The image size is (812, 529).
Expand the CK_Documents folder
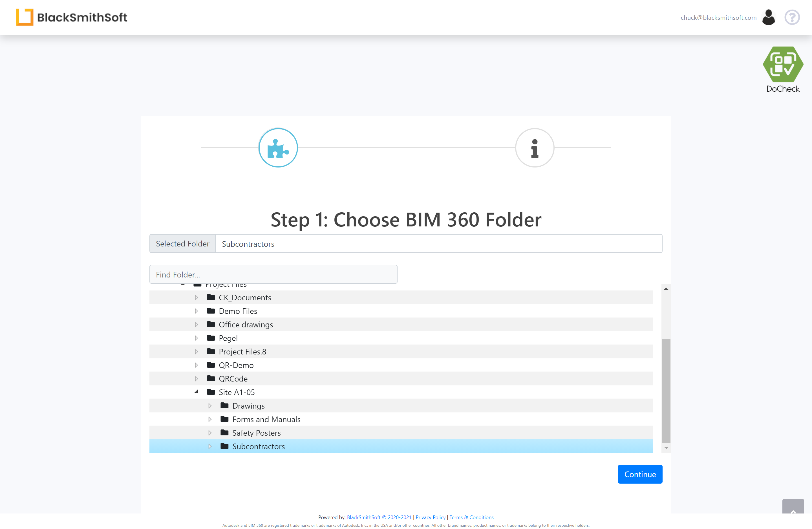tap(196, 297)
